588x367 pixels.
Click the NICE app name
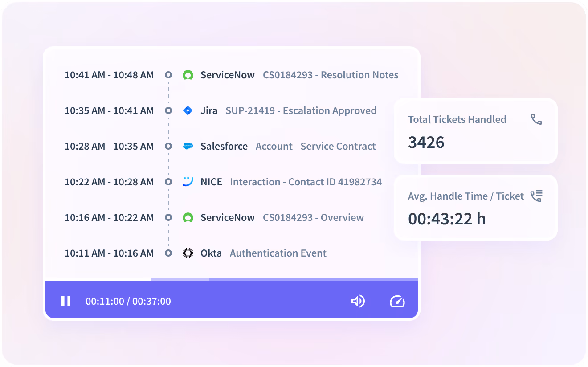211,182
